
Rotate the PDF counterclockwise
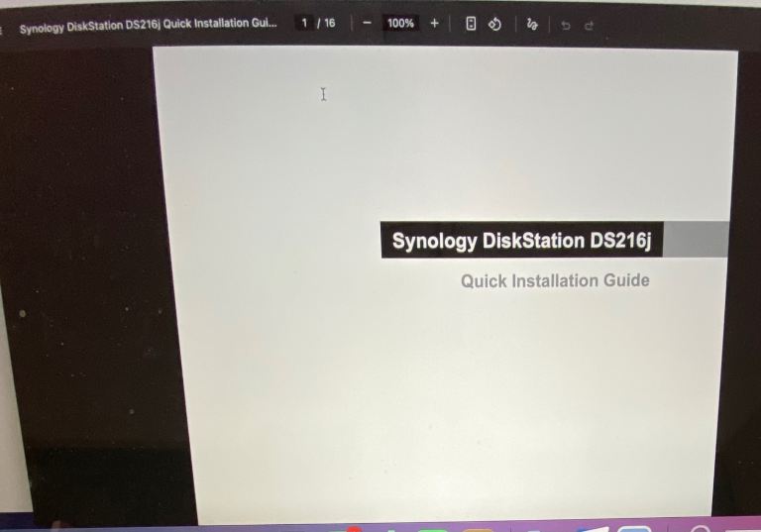494,24
